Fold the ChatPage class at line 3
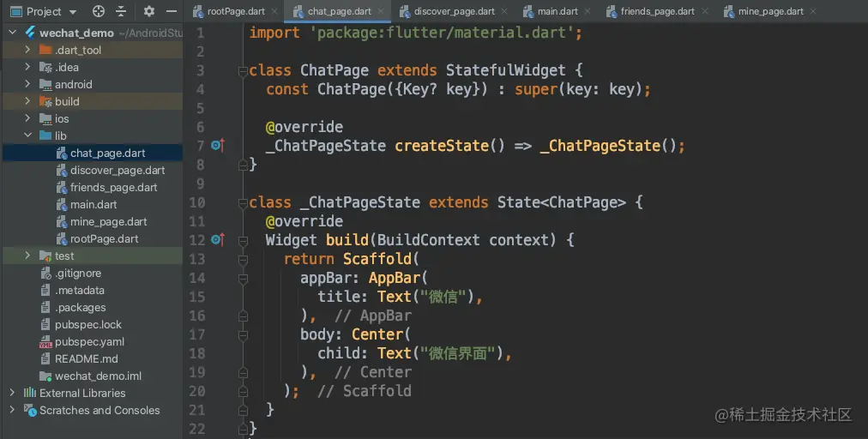868x439 pixels. point(243,71)
